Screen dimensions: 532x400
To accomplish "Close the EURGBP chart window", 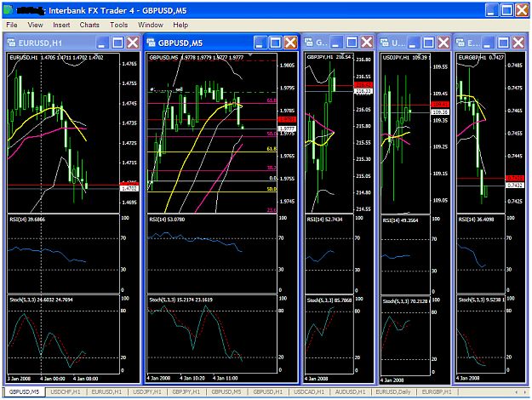I will tap(518, 43).
